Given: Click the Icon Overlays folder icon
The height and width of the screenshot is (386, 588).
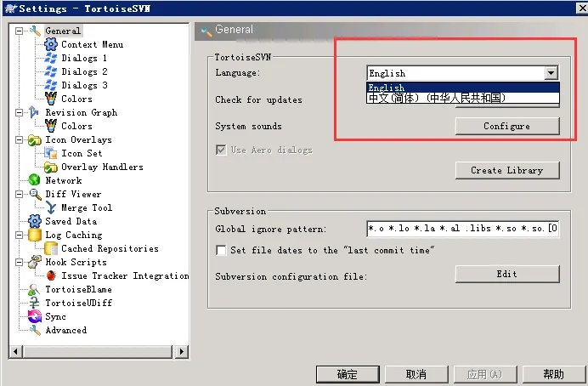Looking at the screenshot, I should (35, 140).
